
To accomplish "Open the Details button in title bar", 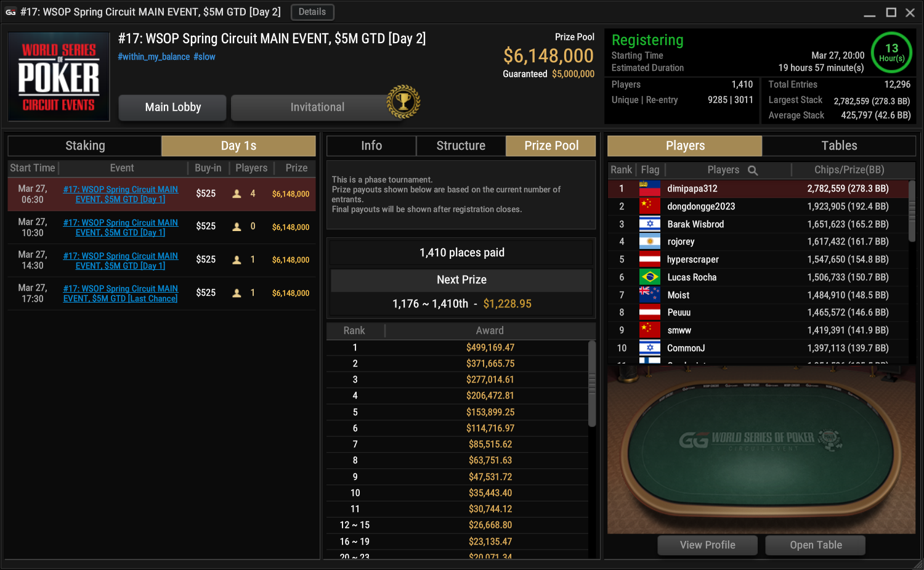I will click(x=312, y=12).
